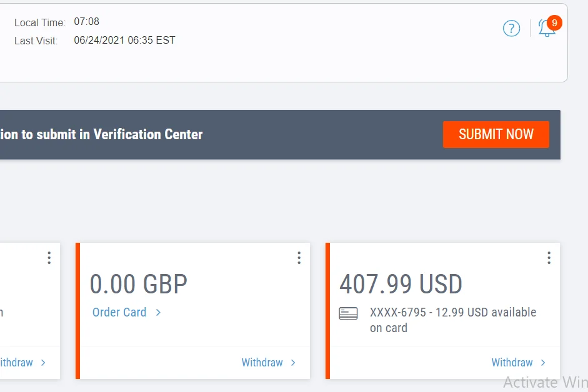Open the notifications bell
588x392 pixels.
(547, 28)
